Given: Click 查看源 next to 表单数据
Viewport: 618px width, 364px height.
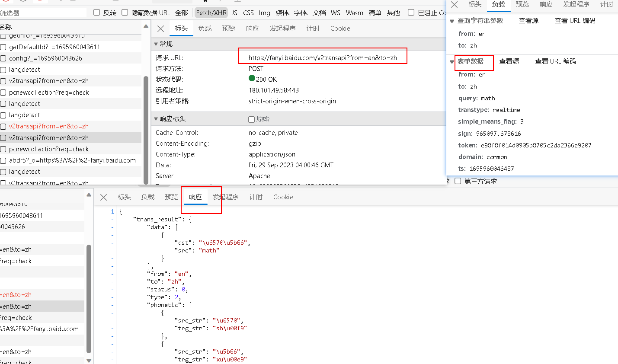Looking at the screenshot, I should tap(509, 61).
